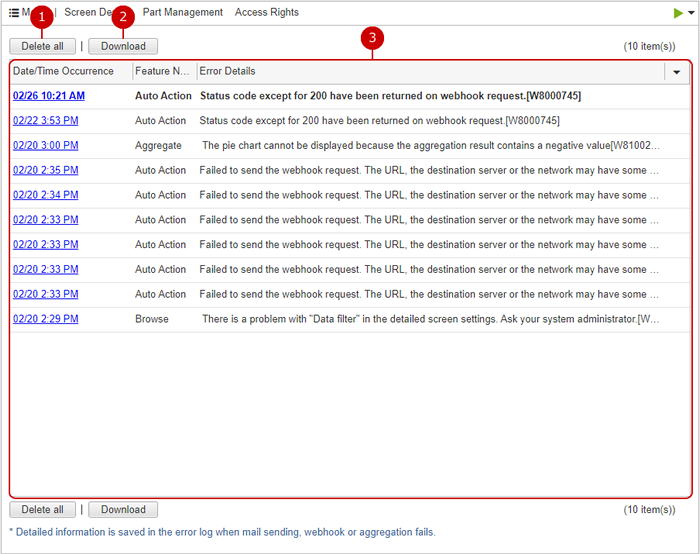This screenshot has height=554, width=700.
Task: Open the Part Management menu
Action: click(x=183, y=12)
